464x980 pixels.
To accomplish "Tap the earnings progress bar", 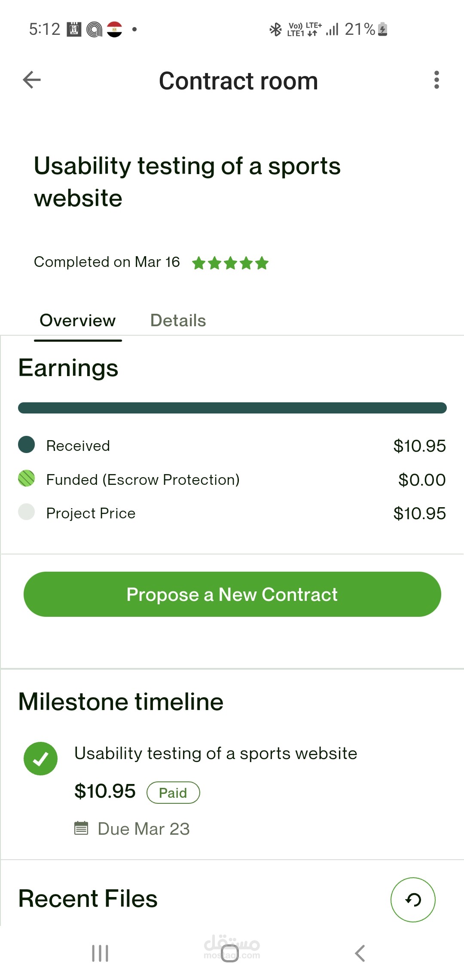I will (x=232, y=408).
